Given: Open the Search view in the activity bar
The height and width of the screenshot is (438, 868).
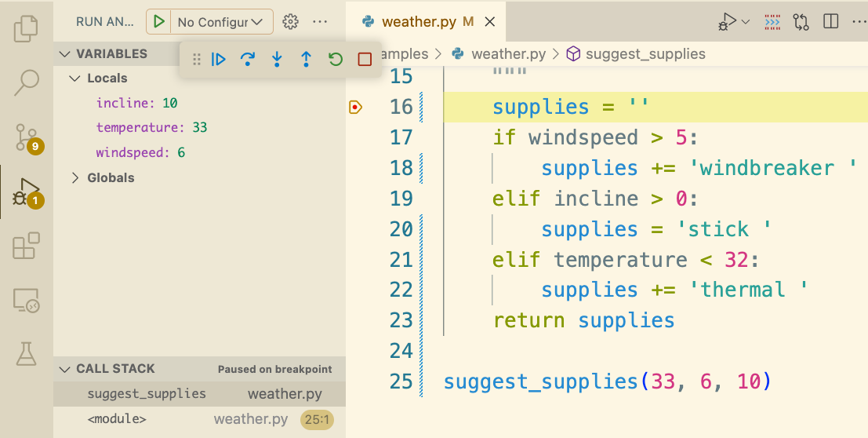Looking at the screenshot, I should [26, 82].
